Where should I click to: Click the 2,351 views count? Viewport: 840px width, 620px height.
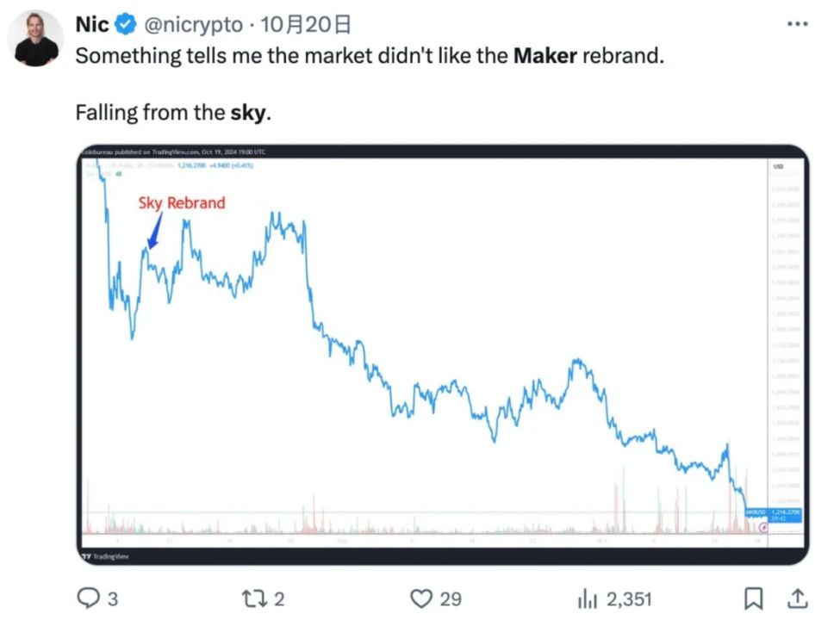pos(628,598)
